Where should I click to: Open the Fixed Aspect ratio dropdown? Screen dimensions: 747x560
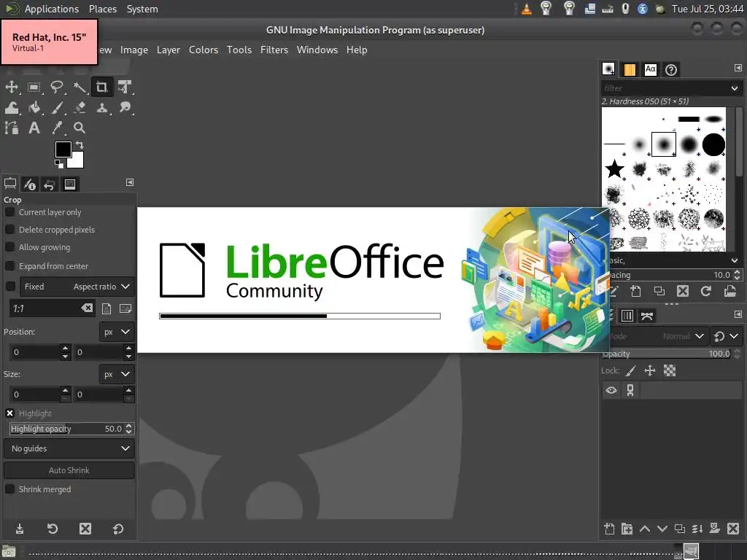click(x=77, y=287)
